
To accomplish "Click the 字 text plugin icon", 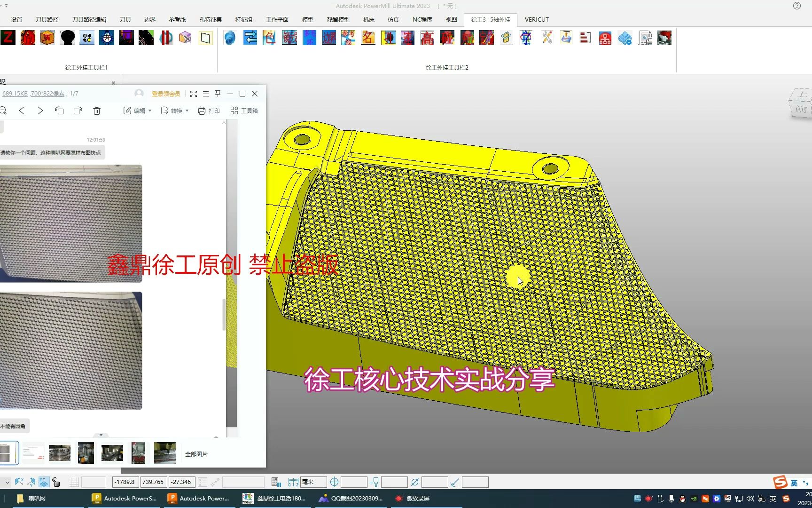I will [526, 38].
